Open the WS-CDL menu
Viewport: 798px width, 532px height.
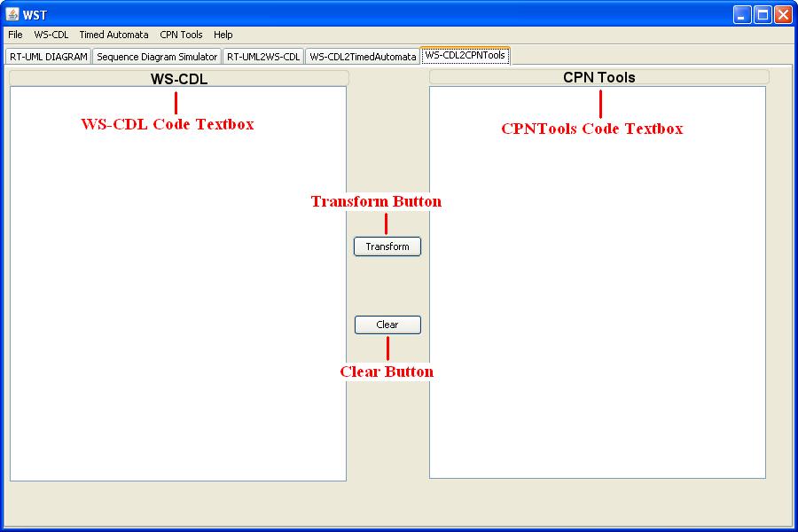[51, 35]
